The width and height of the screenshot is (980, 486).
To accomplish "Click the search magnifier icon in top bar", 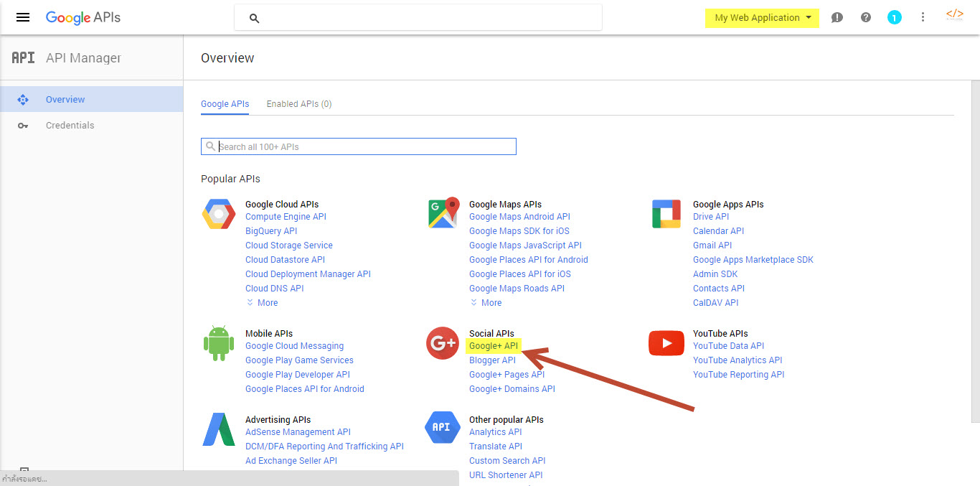I will 254,18.
